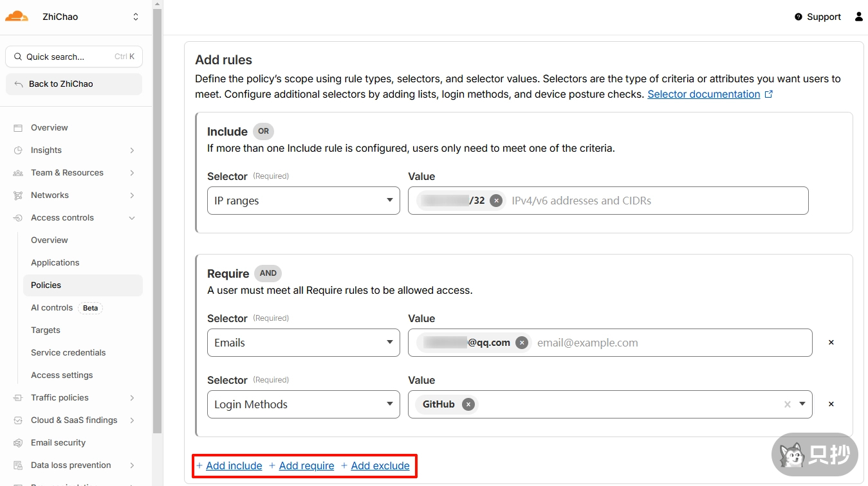Open the Emails selector dropdown
The height and width of the screenshot is (486, 868).
click(x=303, y=343)
